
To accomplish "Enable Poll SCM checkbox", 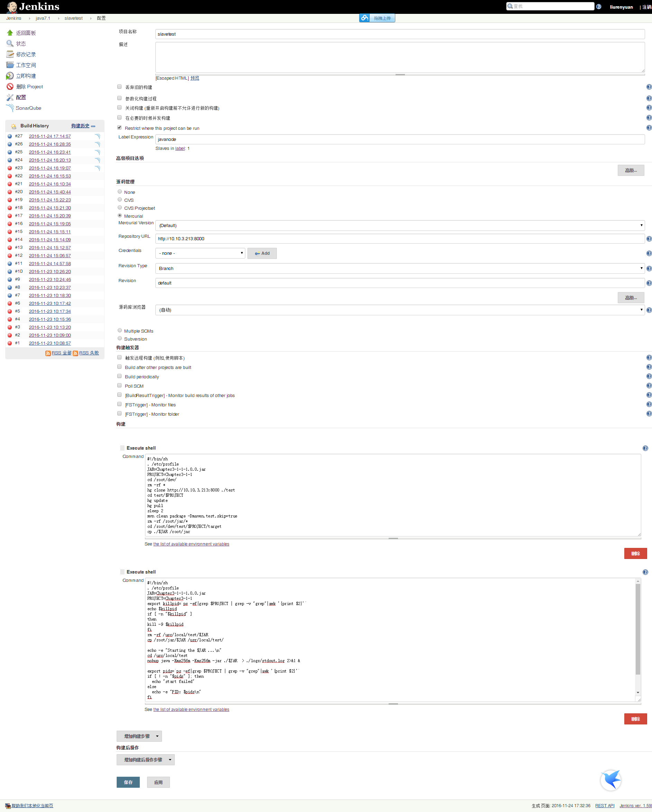I will click(x=119, y=386).
